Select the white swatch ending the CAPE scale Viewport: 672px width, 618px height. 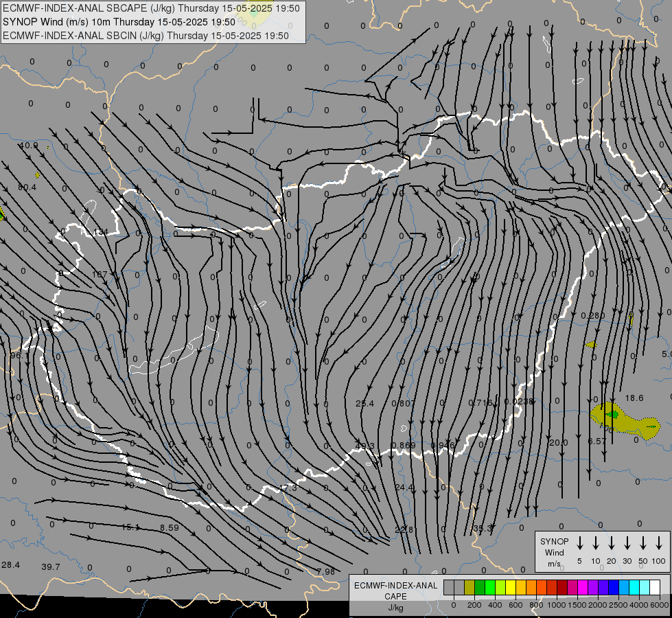(x=655, y=588)
